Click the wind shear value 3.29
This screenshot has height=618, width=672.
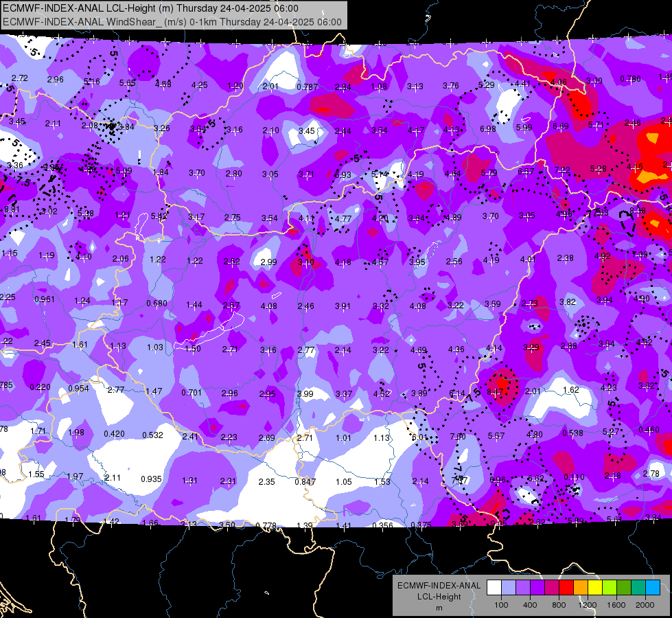coord(531,347)
